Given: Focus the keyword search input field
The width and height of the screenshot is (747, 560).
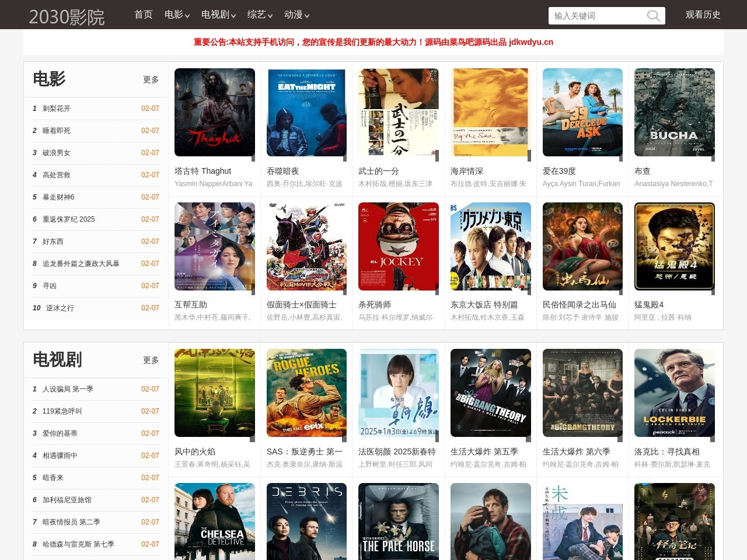Looking at the screenshot, I should [x=596, y=16].
